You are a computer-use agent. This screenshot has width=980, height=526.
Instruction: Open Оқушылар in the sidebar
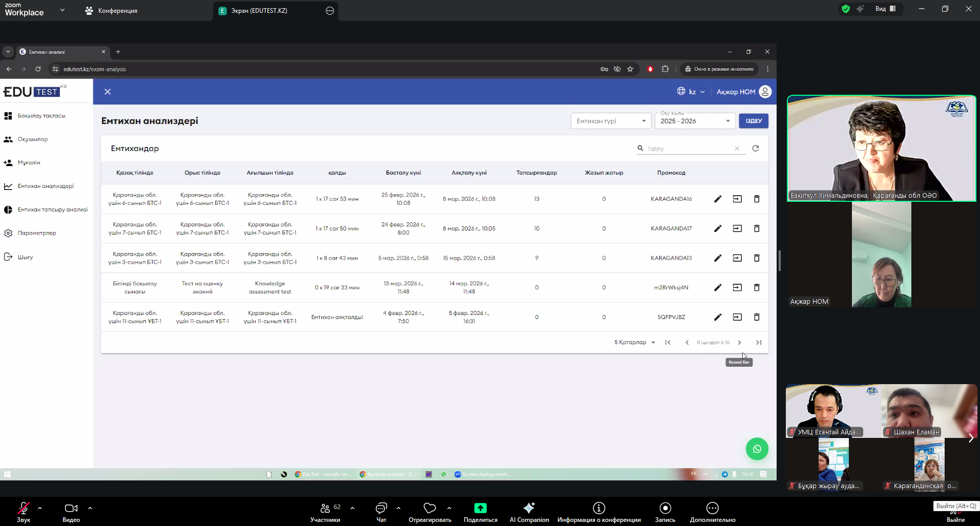33,139
